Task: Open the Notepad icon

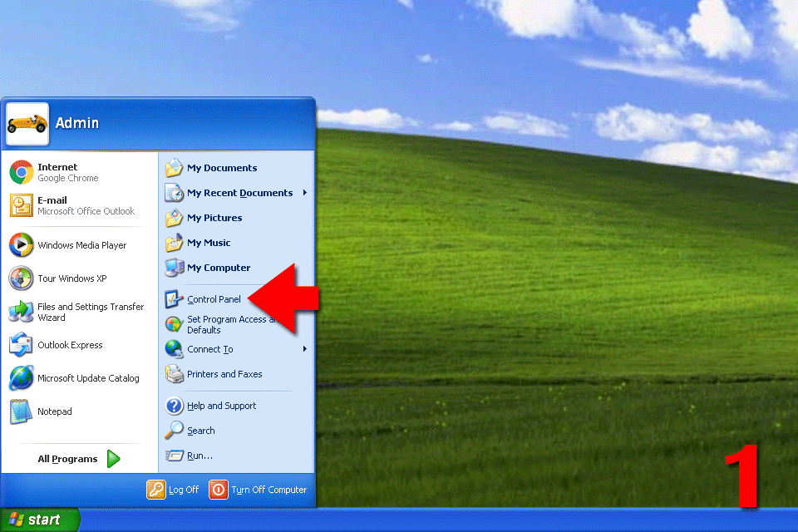Action: pyautogui.click(x=22, y=411)
